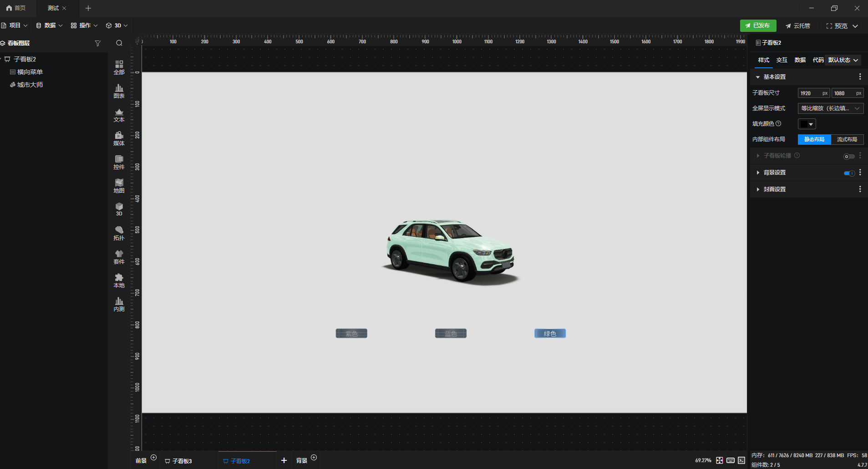Click the fit-to-screen icon in status bar
868x469 pixels.
[x=720, y=460]
